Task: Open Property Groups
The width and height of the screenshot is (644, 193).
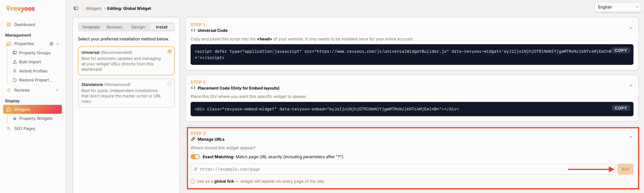Action: [x=35, y=53]
